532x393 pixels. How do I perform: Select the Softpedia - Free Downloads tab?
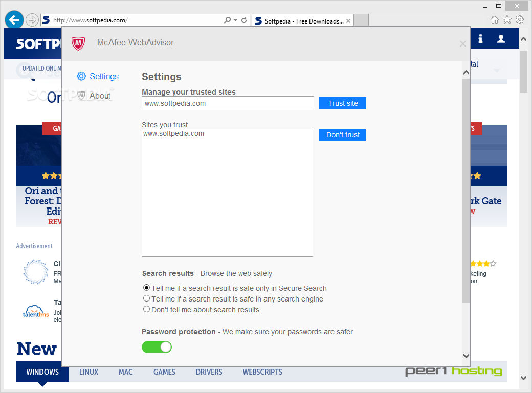pyautogui.click(x=303, y=21)
